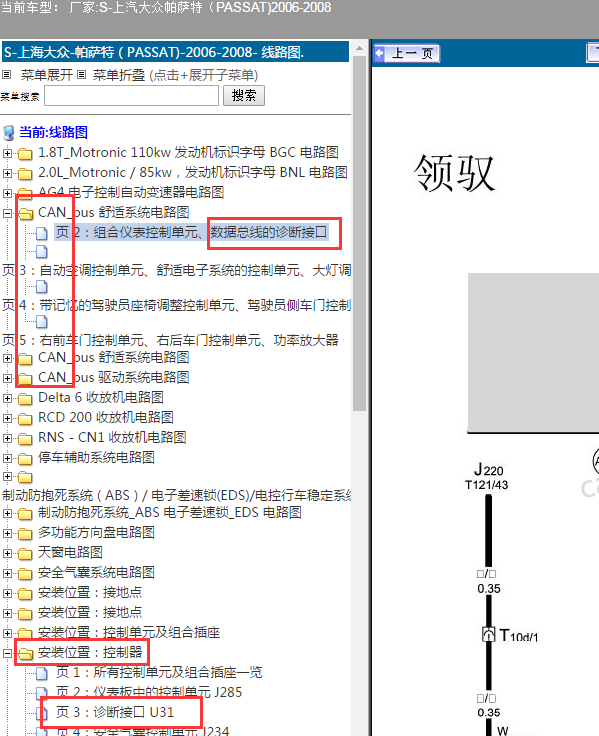Click the small list icon before 菜单折叠
The height and width of the screenshot is (736, 599).
[x=82, y=75]
